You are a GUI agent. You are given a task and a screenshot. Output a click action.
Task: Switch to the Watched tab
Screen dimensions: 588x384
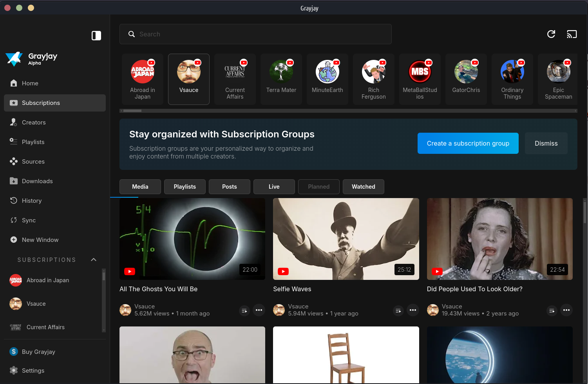pyautogui.click(x=363, y=187)
